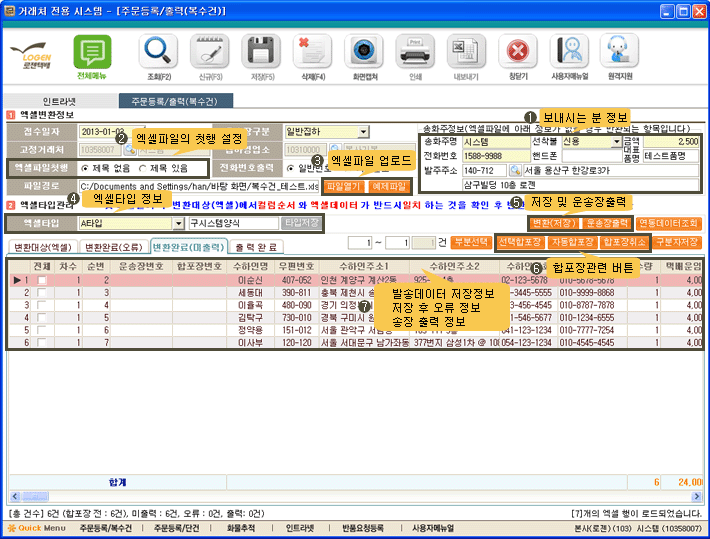Check the box in row 이율곡
The width and height of the screenshot is (710, 539).
pyautogui.click(x=42, y=305)
